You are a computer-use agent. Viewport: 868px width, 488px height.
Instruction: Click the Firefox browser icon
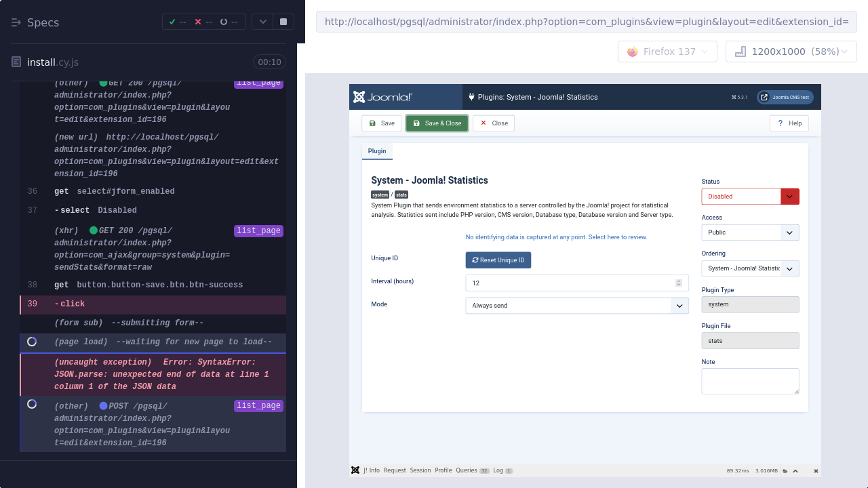(633, 52)
